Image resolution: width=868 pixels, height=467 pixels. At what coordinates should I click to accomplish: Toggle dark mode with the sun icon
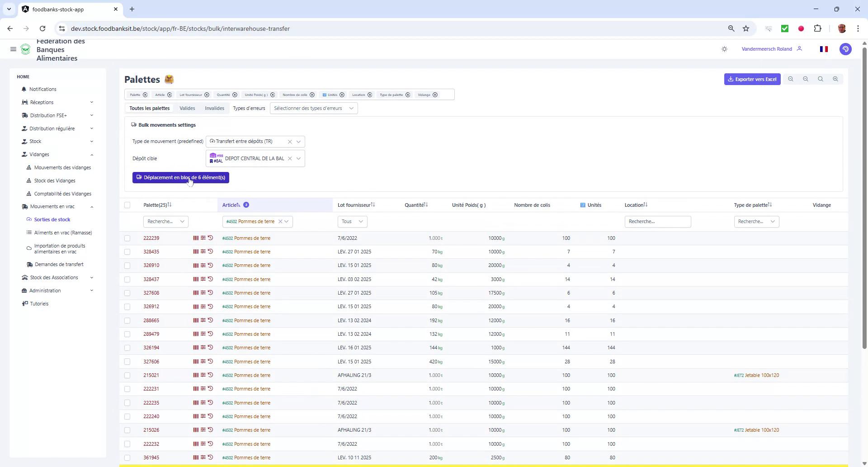pyautogui.click(x=724, y=49)
